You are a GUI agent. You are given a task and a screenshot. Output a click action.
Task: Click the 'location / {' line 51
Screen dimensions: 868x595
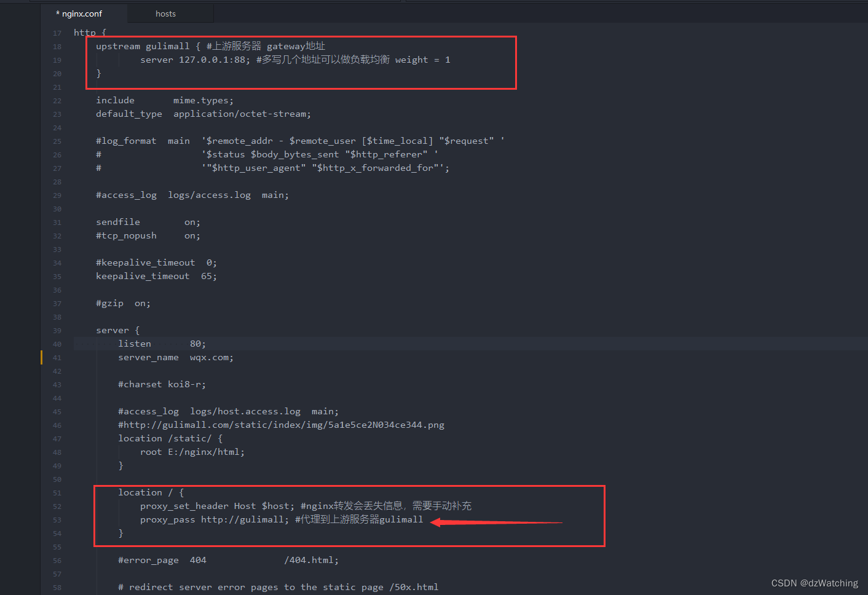coord(151,492)
